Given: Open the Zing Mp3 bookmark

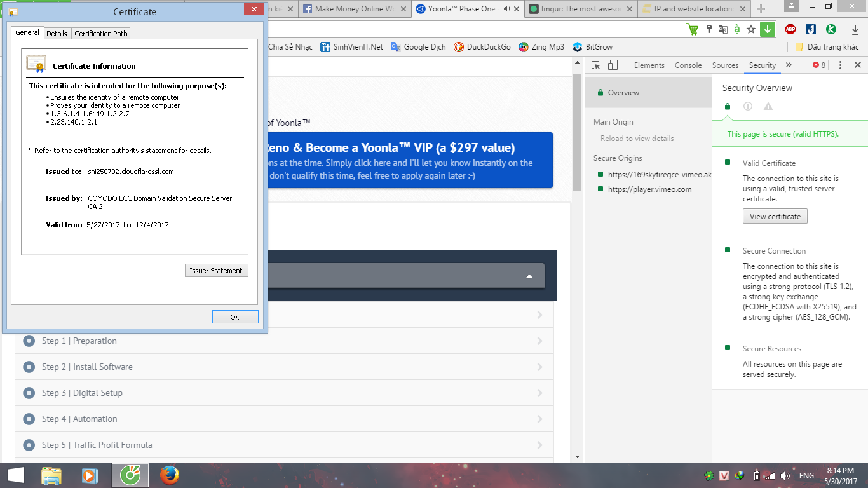Looking at the screenshot, I should [x=541, y=47].
